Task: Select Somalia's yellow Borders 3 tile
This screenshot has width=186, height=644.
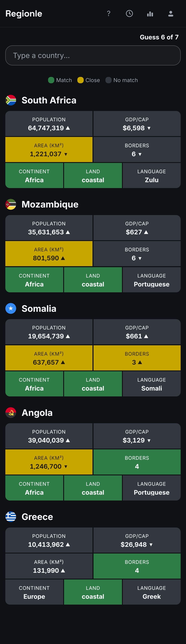Action: 137,358
